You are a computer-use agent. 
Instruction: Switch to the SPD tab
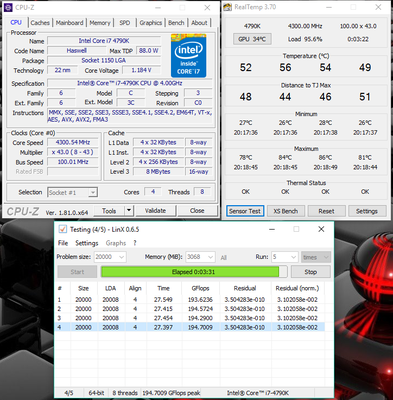(125, 23)
